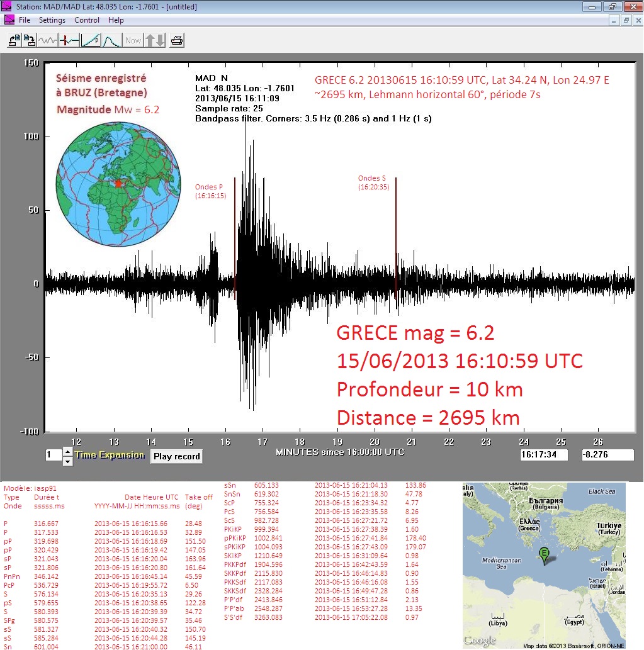Click the Now toolbar button

coord(133,40)
